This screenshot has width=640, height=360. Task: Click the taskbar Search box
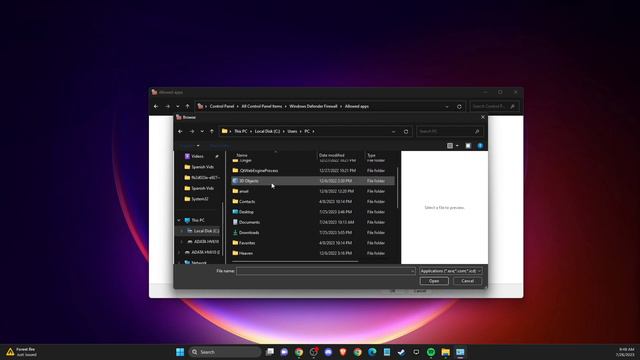point(225,352)
